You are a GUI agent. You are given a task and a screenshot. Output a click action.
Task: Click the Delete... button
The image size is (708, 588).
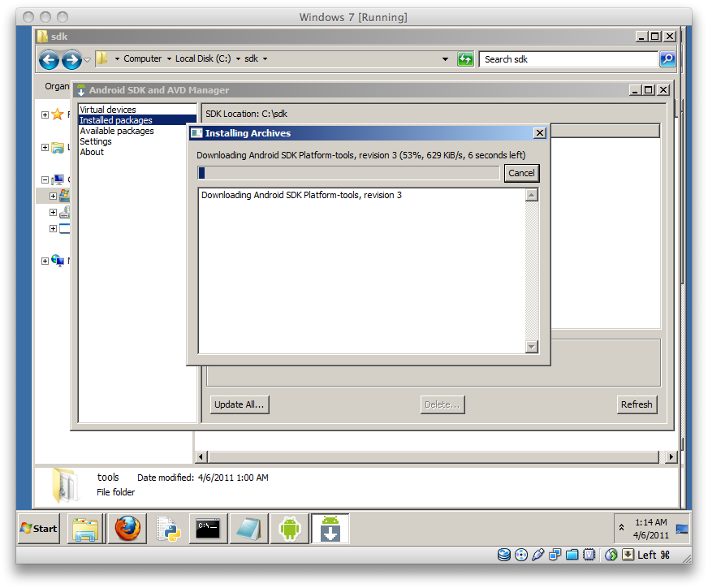[x=442, y=404]
